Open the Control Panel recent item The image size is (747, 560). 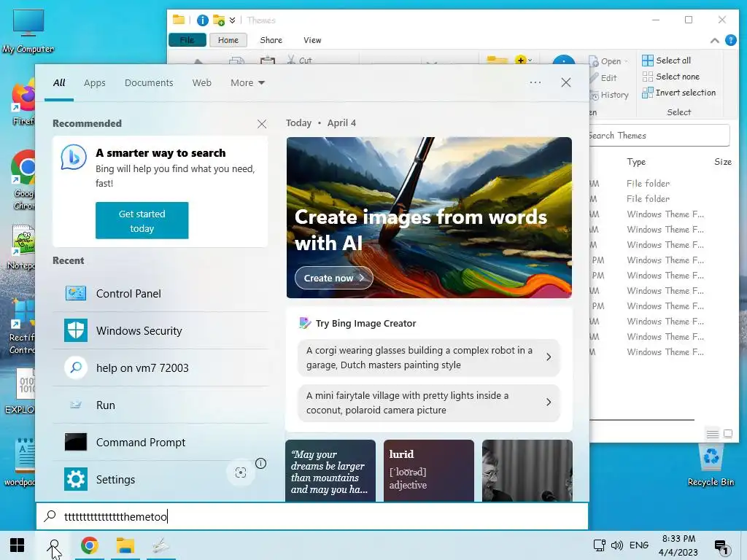pos(160,293)
